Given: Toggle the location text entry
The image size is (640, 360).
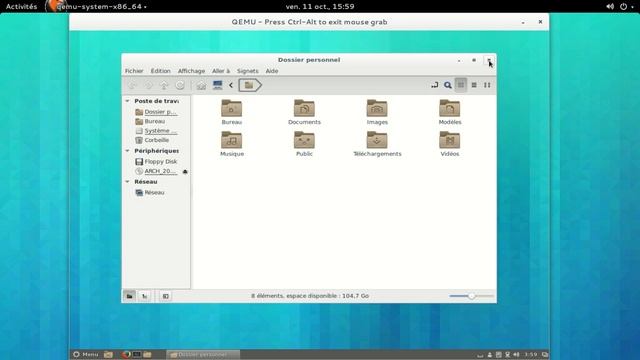Looking at the screenshot, I should (x=435, y=85).
